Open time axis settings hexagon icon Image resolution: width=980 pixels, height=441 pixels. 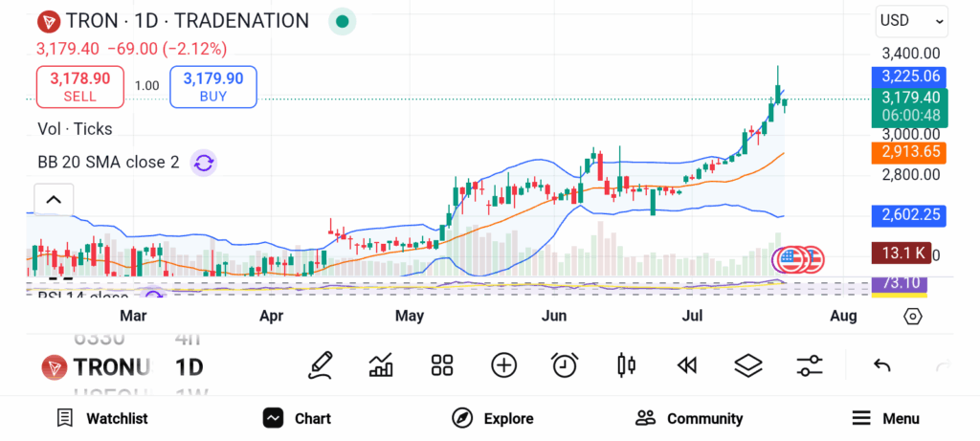click(x=912, y=316)
